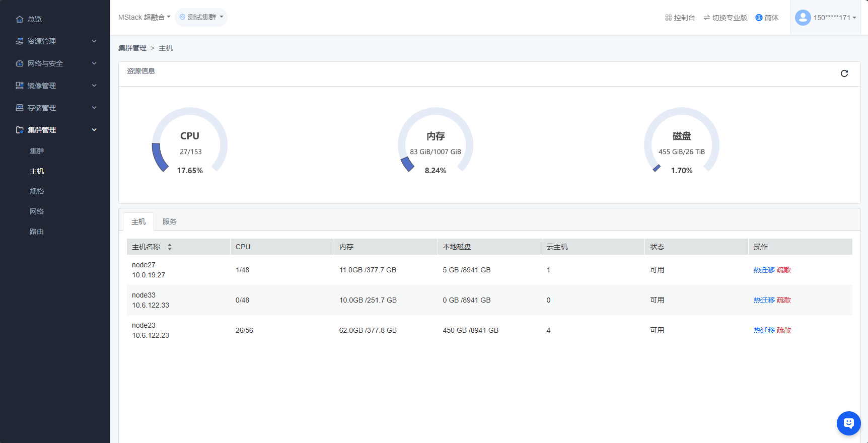
Task: Open the 测试集群 cluster dropdown
Action: (201, 17)
